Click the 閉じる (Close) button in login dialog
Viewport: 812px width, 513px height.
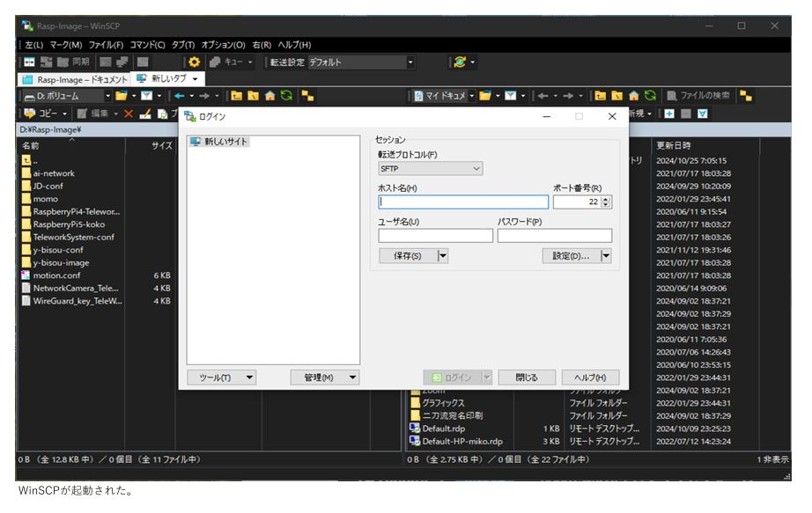[x=527, y=377]
